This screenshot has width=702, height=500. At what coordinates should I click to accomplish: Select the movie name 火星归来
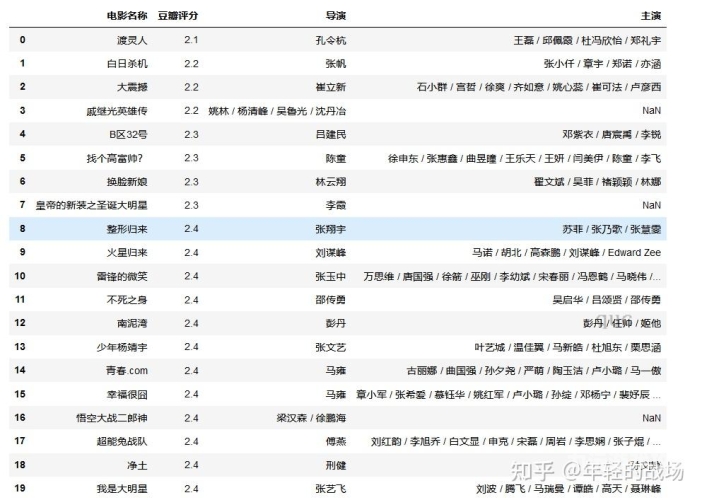[x=127, y=253]
